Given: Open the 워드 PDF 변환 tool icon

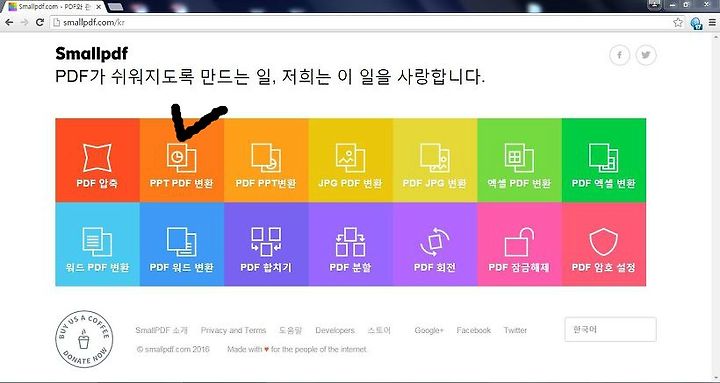Looking at the screenshot, I should 97,242.
